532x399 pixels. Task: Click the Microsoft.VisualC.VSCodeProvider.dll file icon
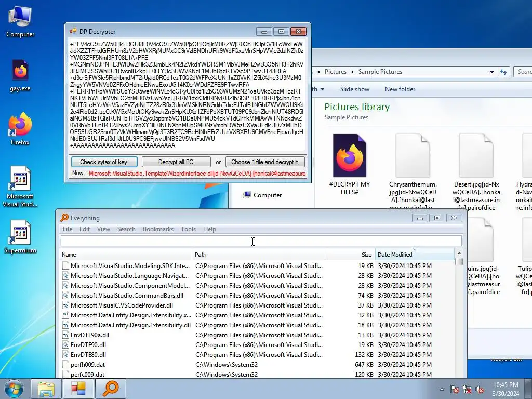pyautogui.click(x=65, y=305)
